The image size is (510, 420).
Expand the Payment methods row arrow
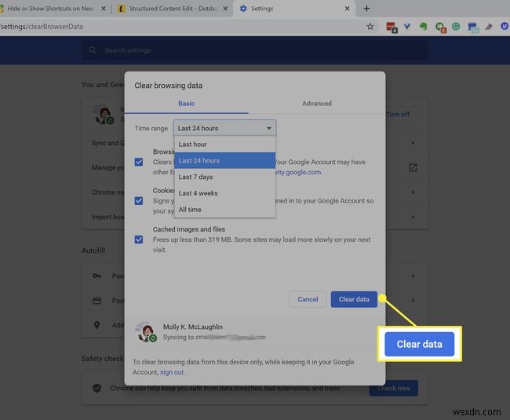coord(413,301)
